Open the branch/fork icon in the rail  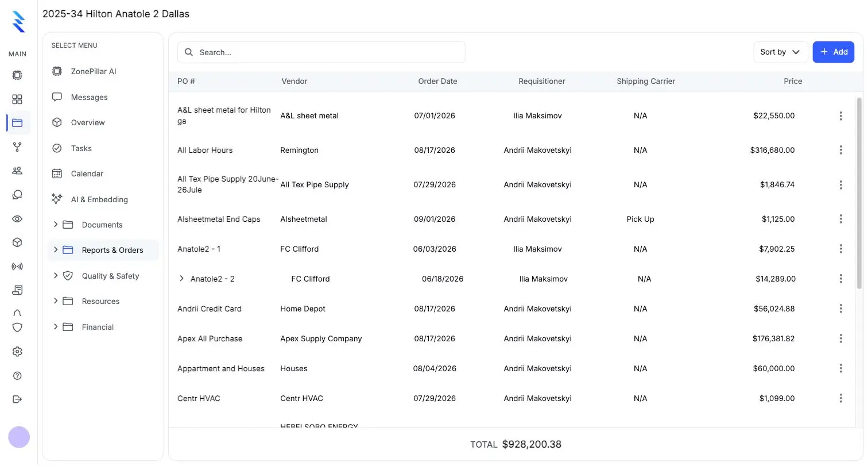17,147
